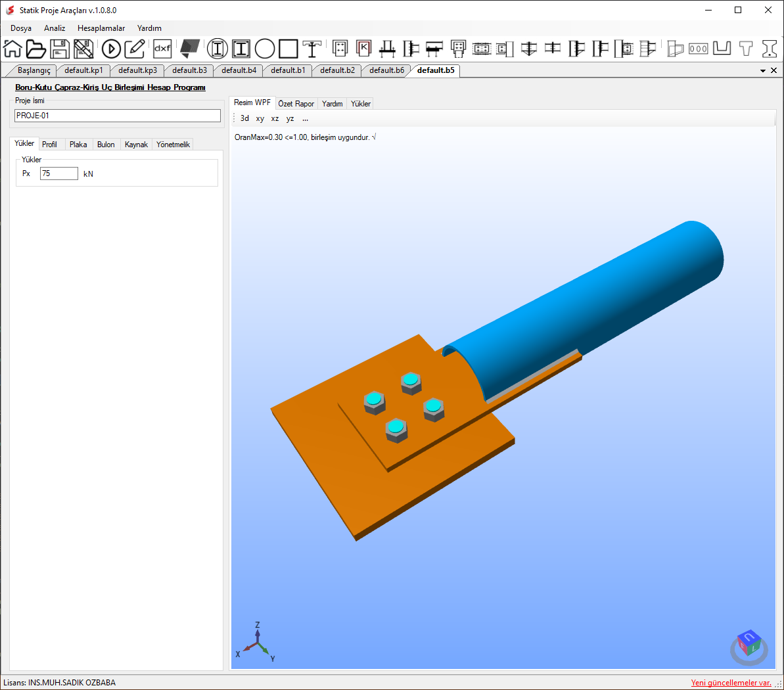This screenshot has height=690, width=784.
Task: Open the anchored column base icon
Action: 387,49
